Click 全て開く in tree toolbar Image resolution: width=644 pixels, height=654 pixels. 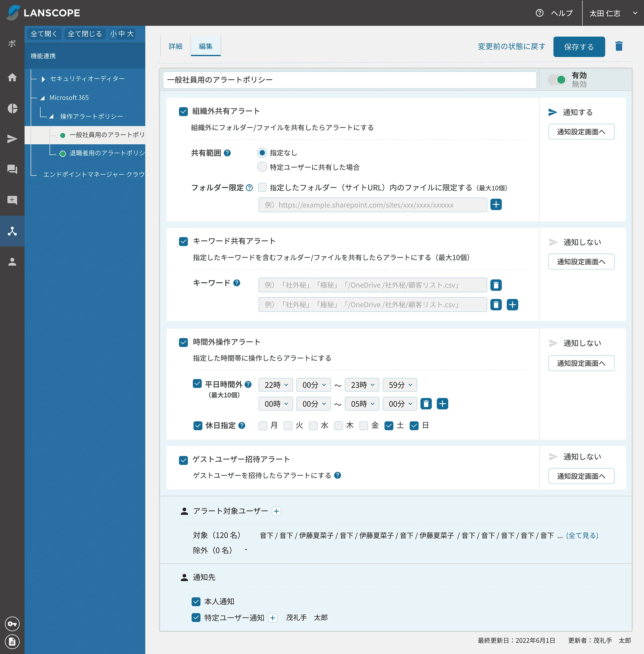[44, 34]
